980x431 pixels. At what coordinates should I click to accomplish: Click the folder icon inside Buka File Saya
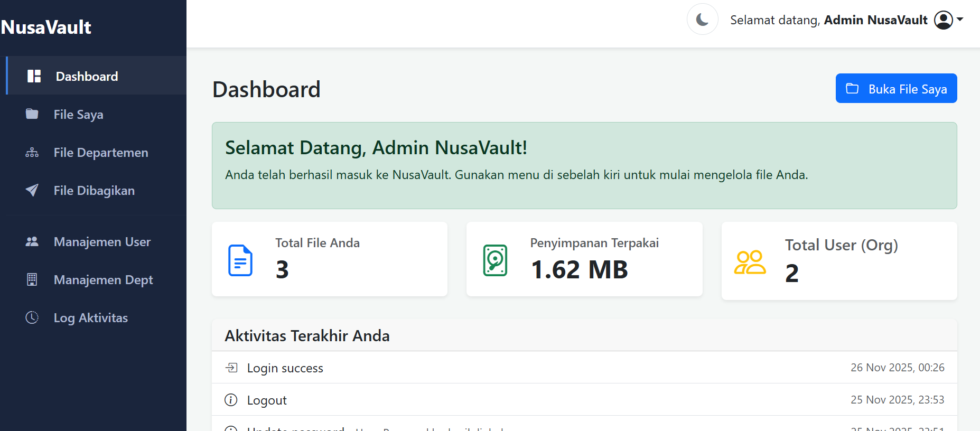point(852,88)
